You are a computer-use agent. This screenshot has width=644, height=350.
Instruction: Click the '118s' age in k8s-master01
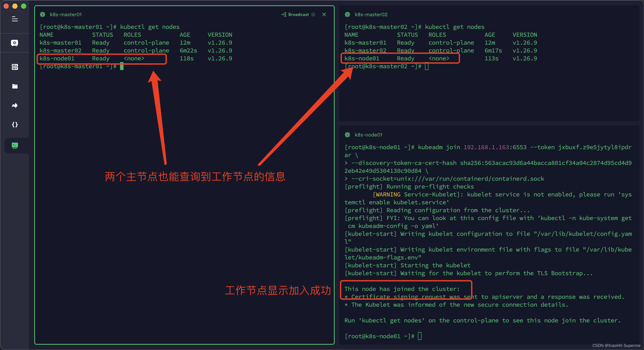pyautogui.click(x=186, y=58)
